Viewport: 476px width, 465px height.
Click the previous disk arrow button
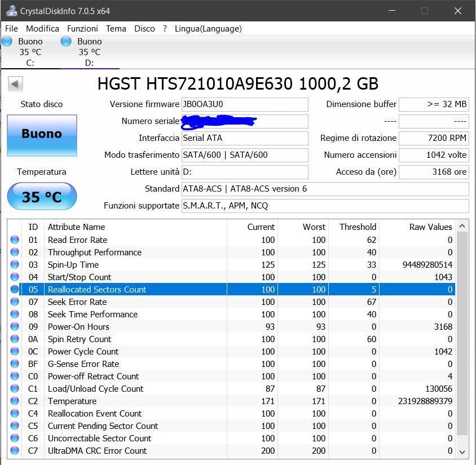pyautogui.click(x=15, y=84)
